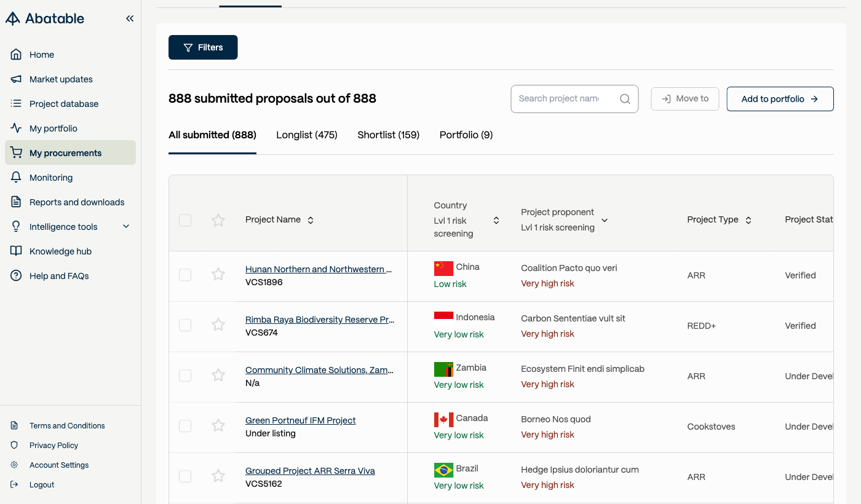
Task: Switch to Portfolio (9) tab
Action: [x=466, y=135]
